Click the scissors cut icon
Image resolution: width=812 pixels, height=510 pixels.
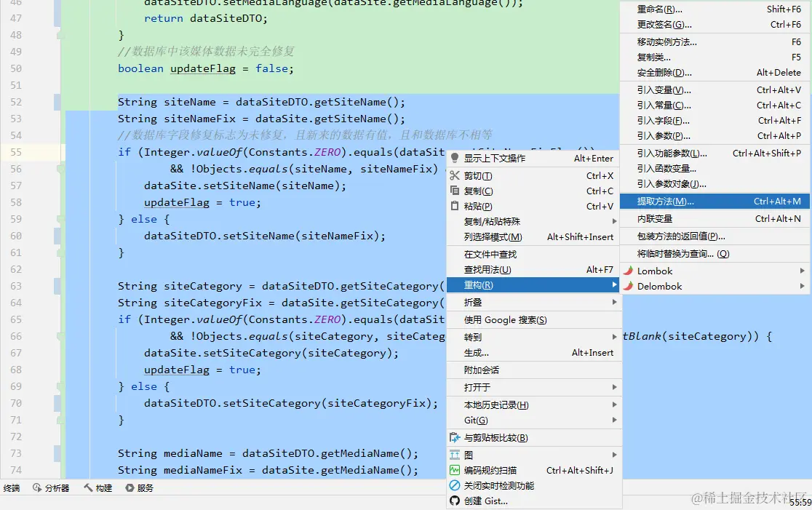(455, 175)
